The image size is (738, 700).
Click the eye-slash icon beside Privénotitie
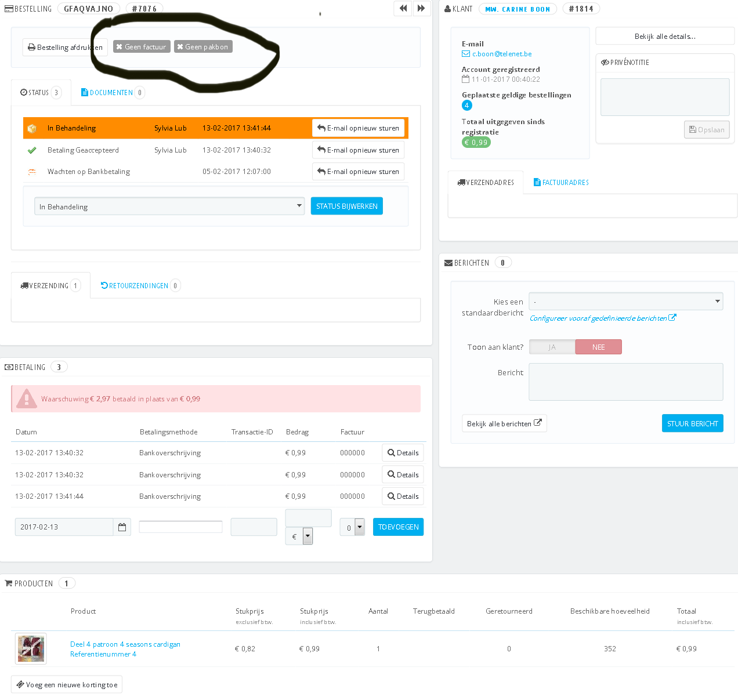pos(605,62)
